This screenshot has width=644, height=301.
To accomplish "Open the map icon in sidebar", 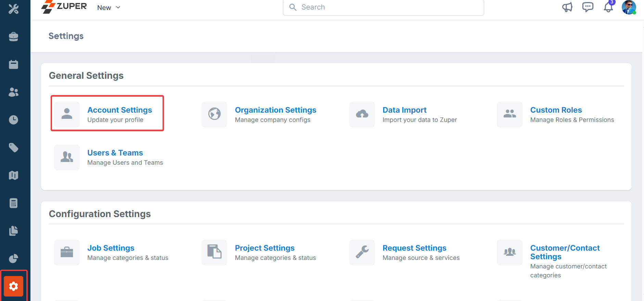I will click(13, 175).
